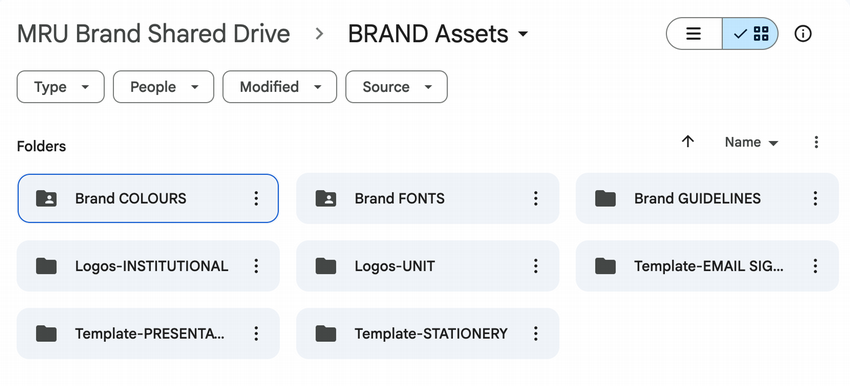This screenshot has width=850, height=386.
Task: Open more actions for Template-EMAIL SIG folder
Action: (x=815, y=266)
